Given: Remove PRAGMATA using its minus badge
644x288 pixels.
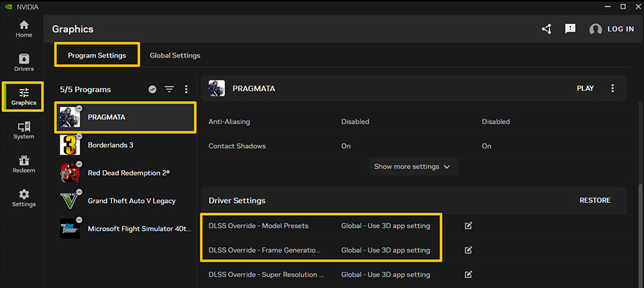Looking at the screenshot, I should 79,108.
